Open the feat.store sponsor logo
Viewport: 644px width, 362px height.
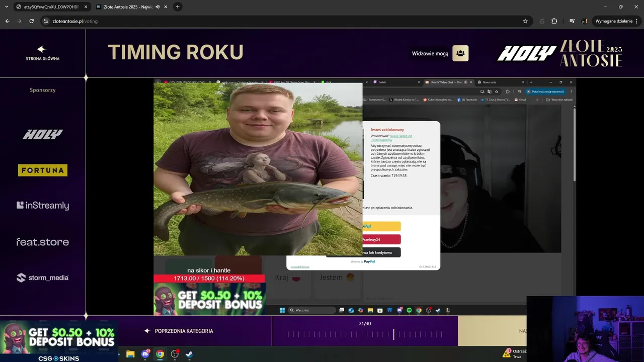(x=43, y=242)
